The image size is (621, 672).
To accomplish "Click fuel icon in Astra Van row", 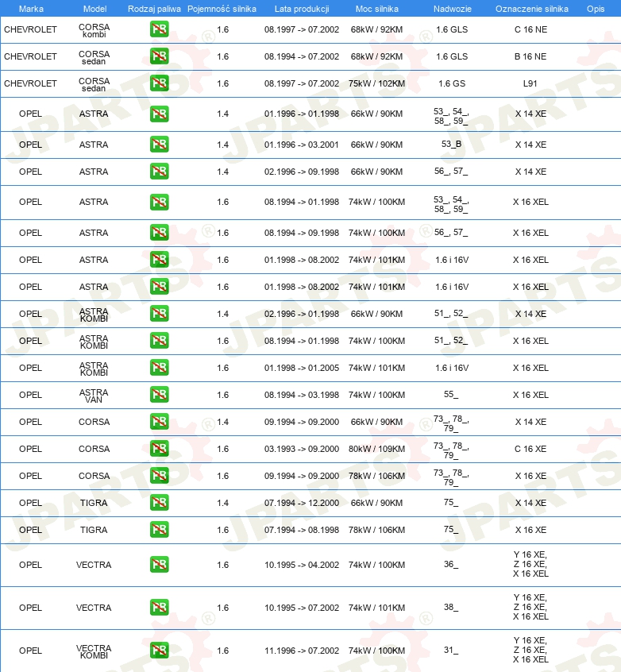I will click(x=159, y=394).
